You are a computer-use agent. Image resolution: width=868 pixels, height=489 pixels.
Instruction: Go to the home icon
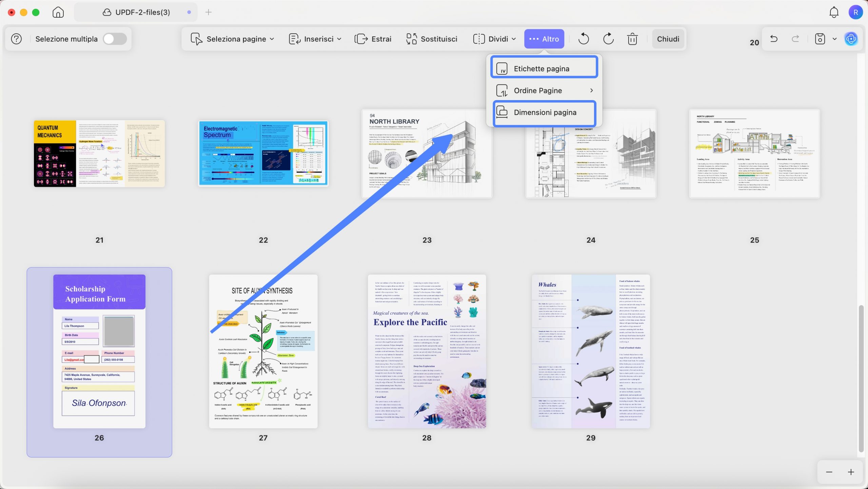click(58, 13)
